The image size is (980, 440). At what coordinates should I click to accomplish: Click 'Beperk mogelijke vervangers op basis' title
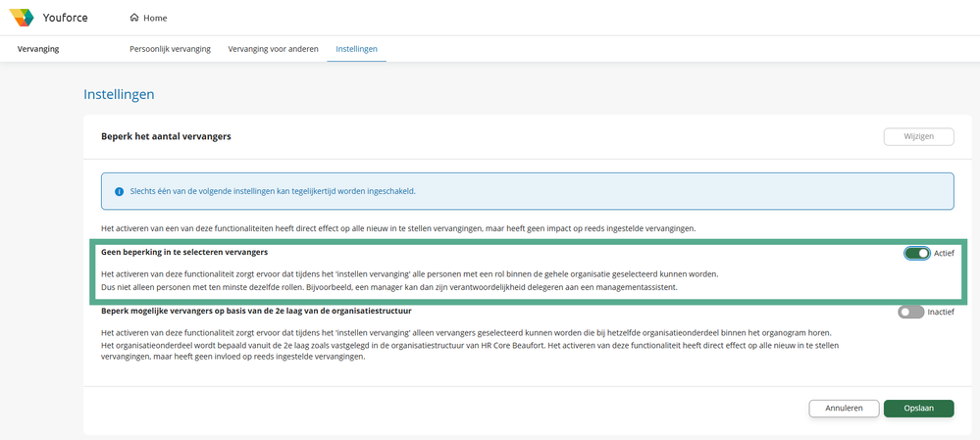256,311
